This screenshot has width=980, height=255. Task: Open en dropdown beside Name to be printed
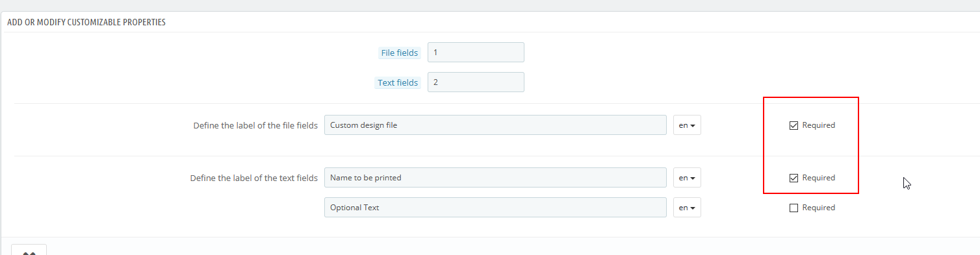coord(687,178)
